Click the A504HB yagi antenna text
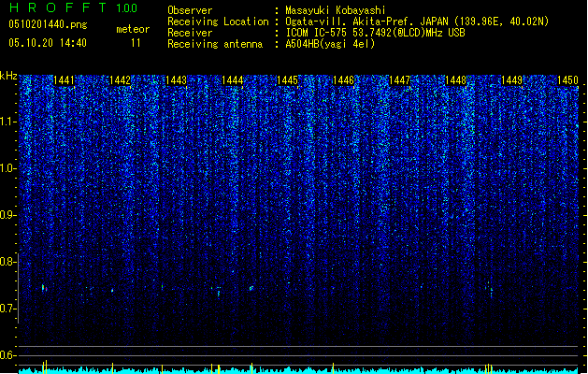Screen dimensions: 588x374 [330, 44]
